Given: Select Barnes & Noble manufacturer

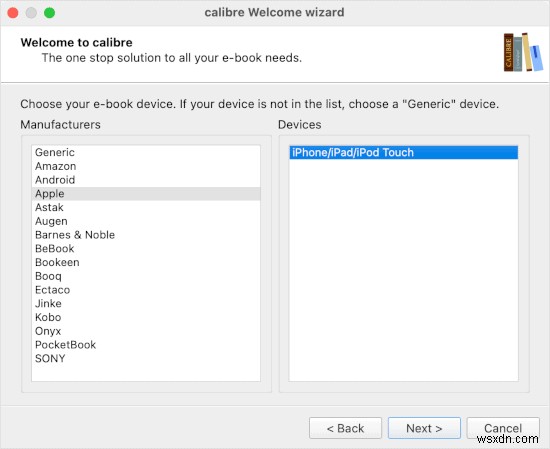Looking at the screenshot, I should (x=146, y=235).
